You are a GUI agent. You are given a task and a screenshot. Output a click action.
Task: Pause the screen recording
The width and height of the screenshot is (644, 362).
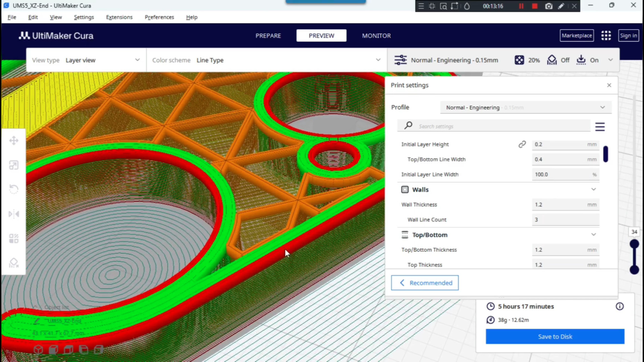[x=521, y=6]
